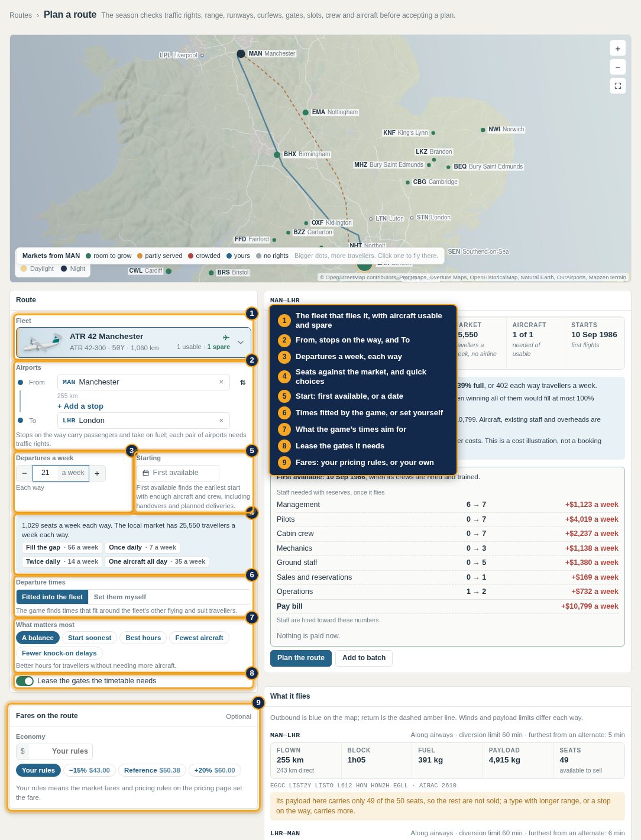Click the BZZ Carterton map marker
Screen dimensions: 641x840
tap(288, 233)
